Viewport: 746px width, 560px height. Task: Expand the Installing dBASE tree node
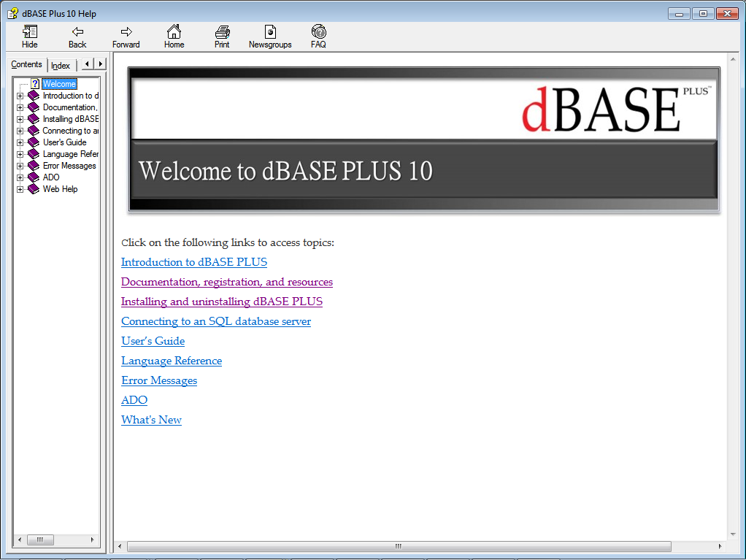20,120
